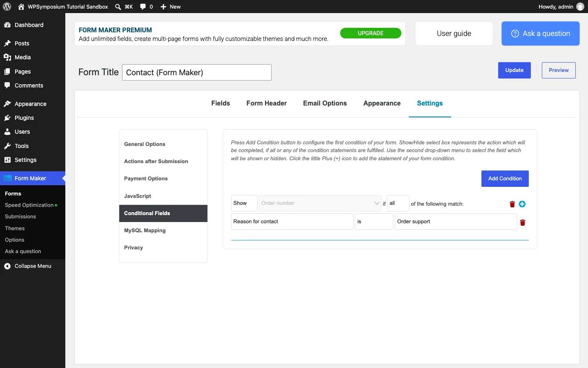588x368 pixels.
Task: Click the Media library icon
Action: click(7, 57)
